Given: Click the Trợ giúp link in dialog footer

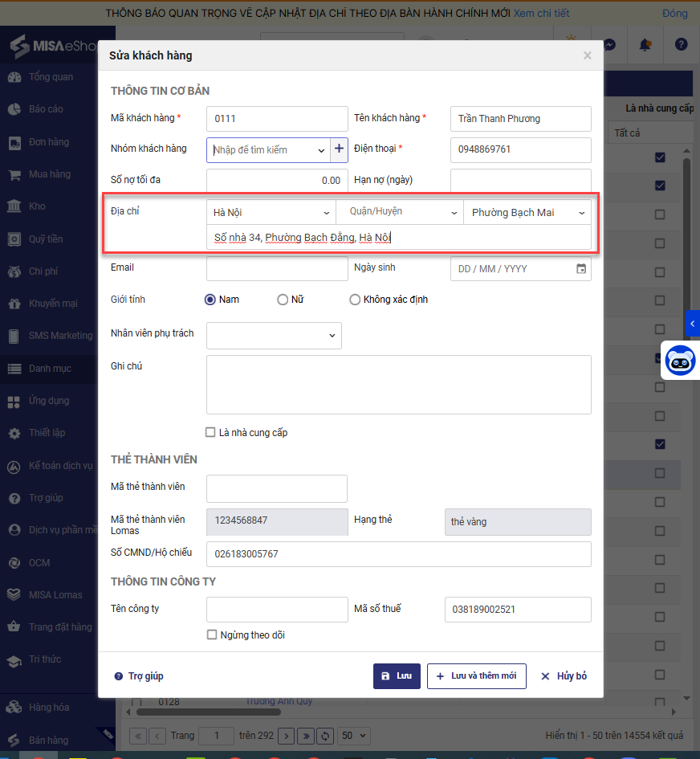Looking at the screenshot, I should pyautogui.click(x=139, y=675).
